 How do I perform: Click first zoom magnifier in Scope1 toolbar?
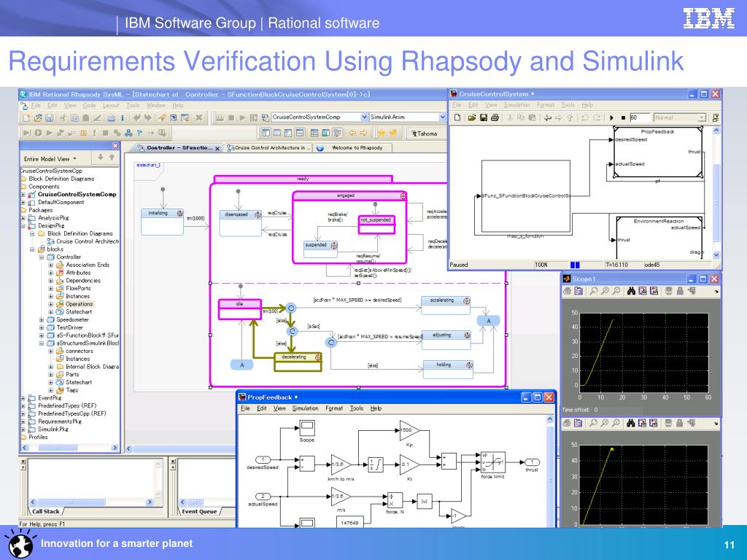(594, 291)
